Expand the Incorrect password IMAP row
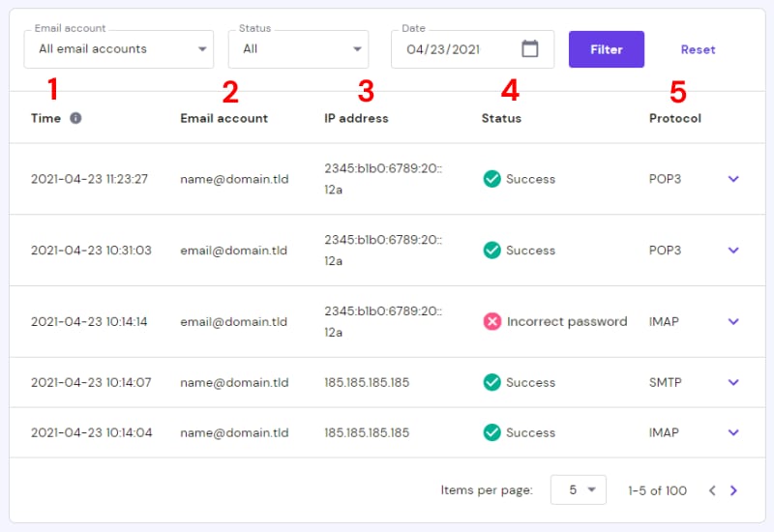This screenshot has height=532, width=774. tap(733, 321)
